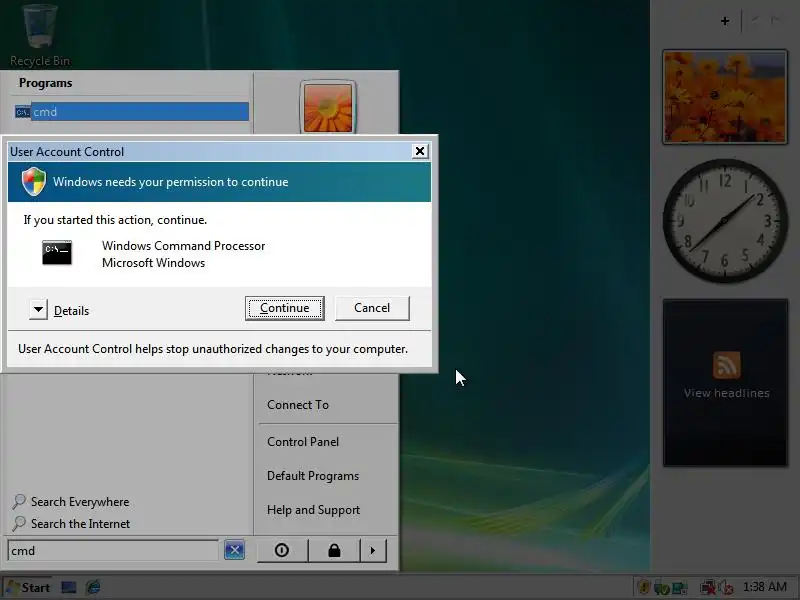The width and height of the screenshot is (800, 600).
Task: Open Control Panel from Start menu
Action: (303, 442)
